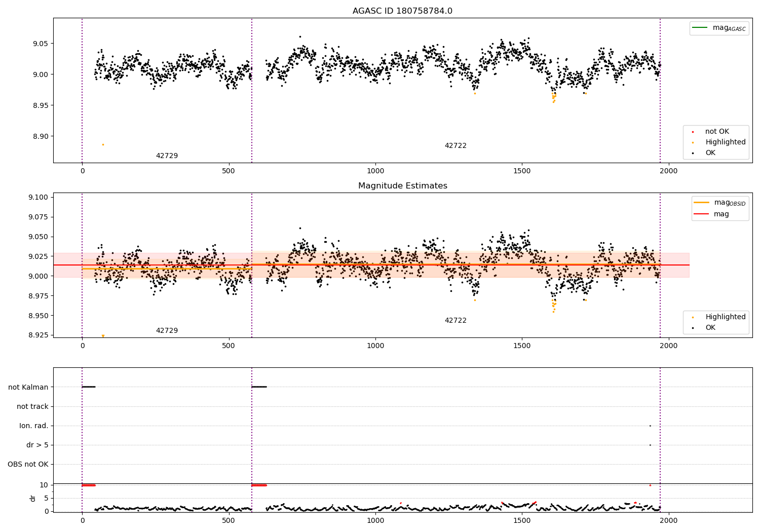Click the 'AGASC ID 180758784.0' plot title
The width and height of the screenshot is (760, 532).
pyautogui.click(x=402, y=11)
